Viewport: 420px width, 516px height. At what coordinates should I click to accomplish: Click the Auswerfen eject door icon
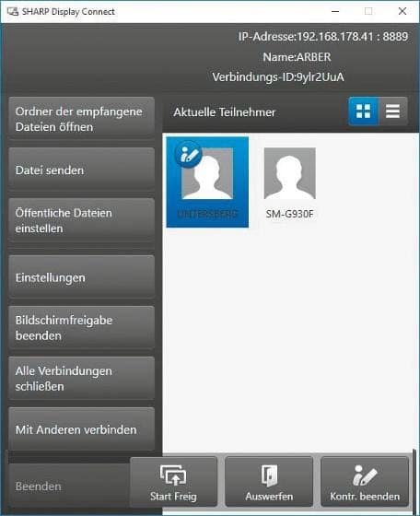click(269, 475)
